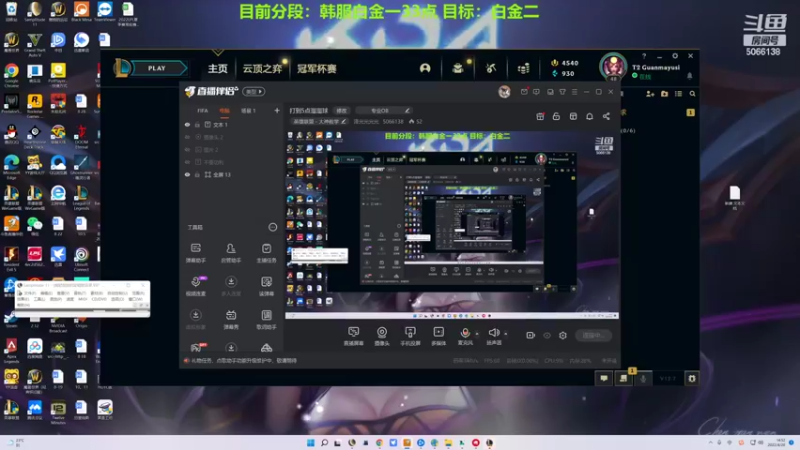This screenshot has width=800, height=450.
Task: Open the list view options in League social panel
Action: pyautogui.click(x=678, y=94)
